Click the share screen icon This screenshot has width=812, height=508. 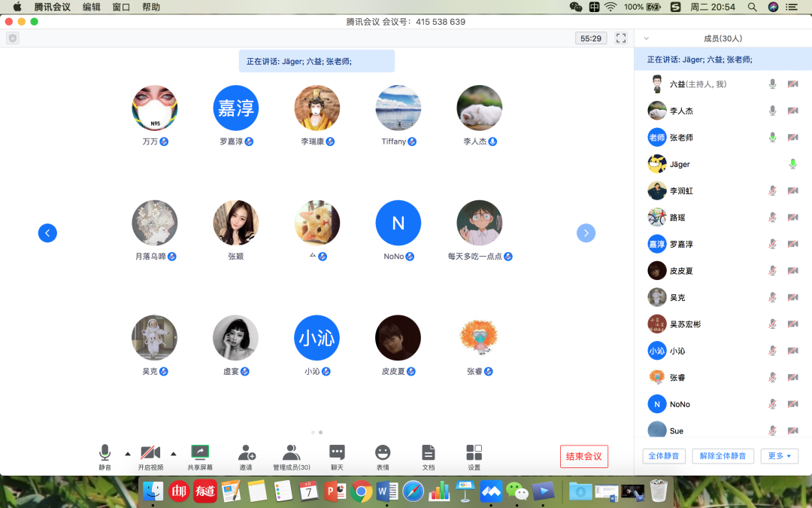[x=200, y=452]
